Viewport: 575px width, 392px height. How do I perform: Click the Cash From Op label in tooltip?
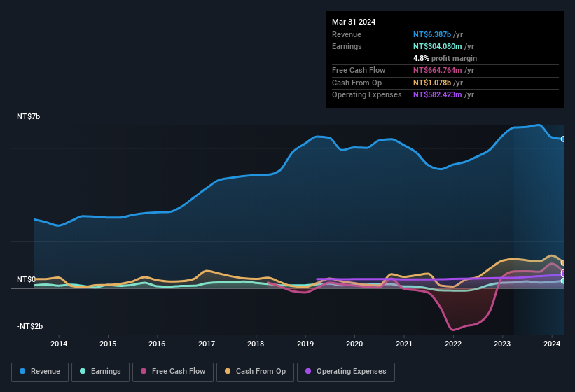[x=356, y=83]
